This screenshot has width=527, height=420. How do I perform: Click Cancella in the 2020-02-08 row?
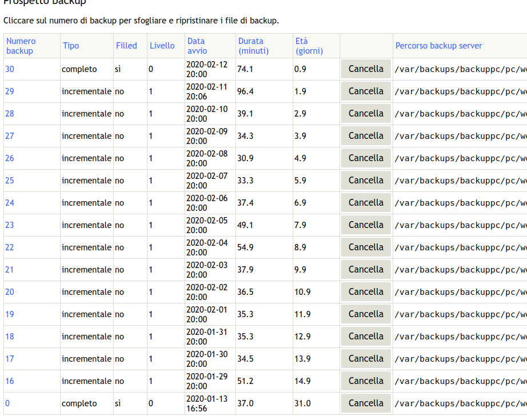(366, 158)
